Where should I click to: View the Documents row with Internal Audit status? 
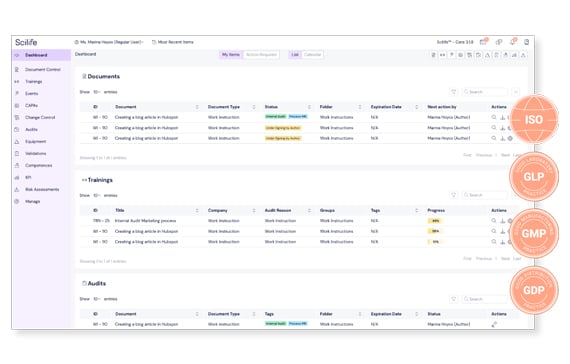point(494,117)
